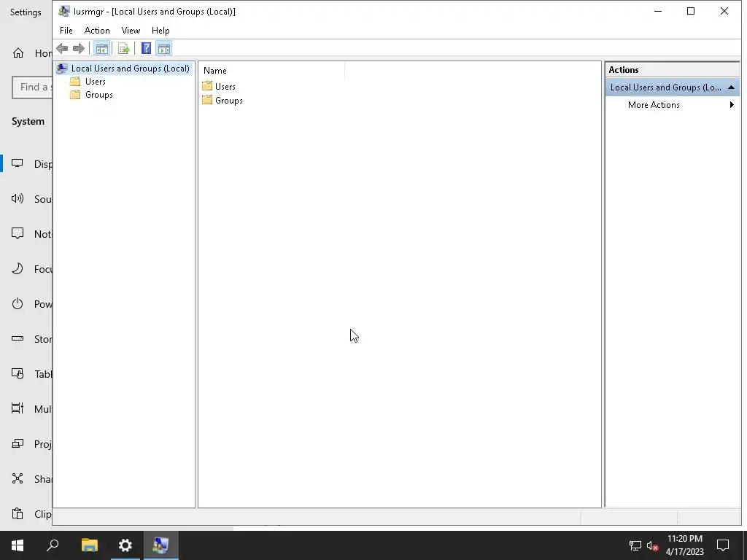The height and width of the screenshot is (560, 747).
Task: Open the Action menu
Action: pos(97,31)
